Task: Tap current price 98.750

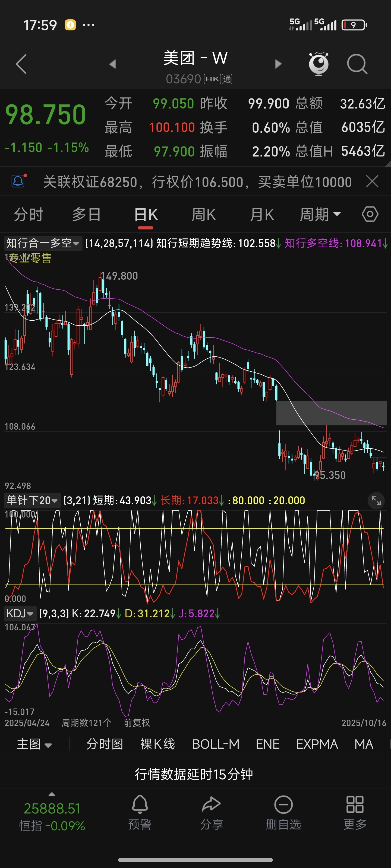Action: (46, 114)
